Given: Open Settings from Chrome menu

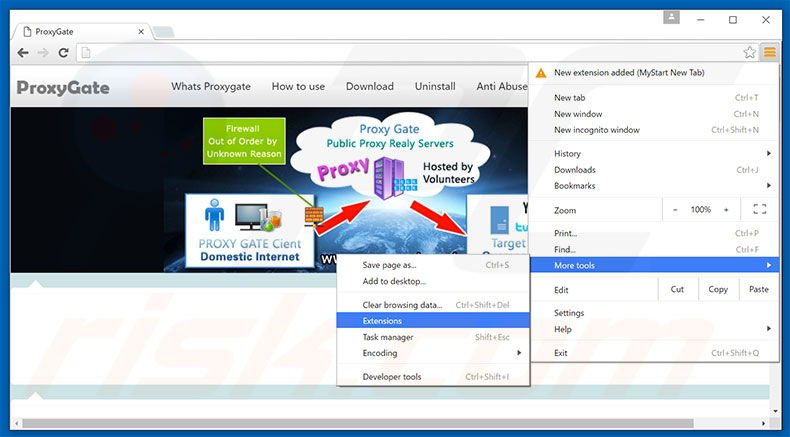Looking at the screenshot, I should [654, 313].
